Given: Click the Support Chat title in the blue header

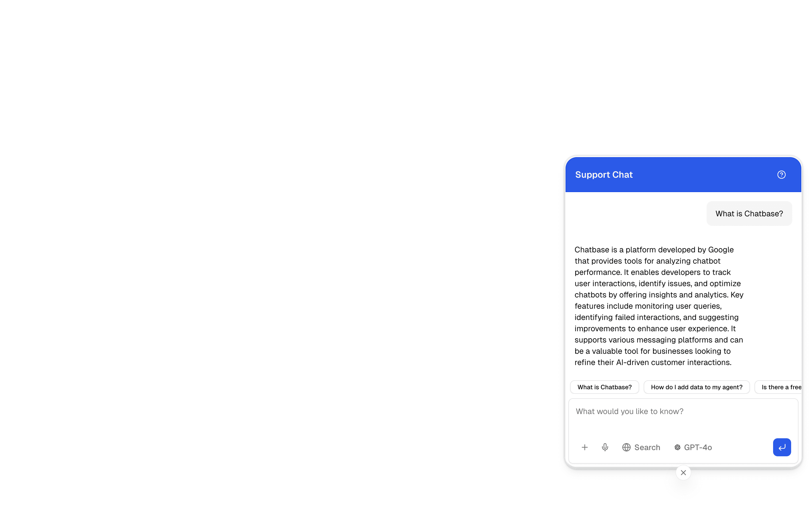Looking at the screenshot, I should [x=604, y=174].
